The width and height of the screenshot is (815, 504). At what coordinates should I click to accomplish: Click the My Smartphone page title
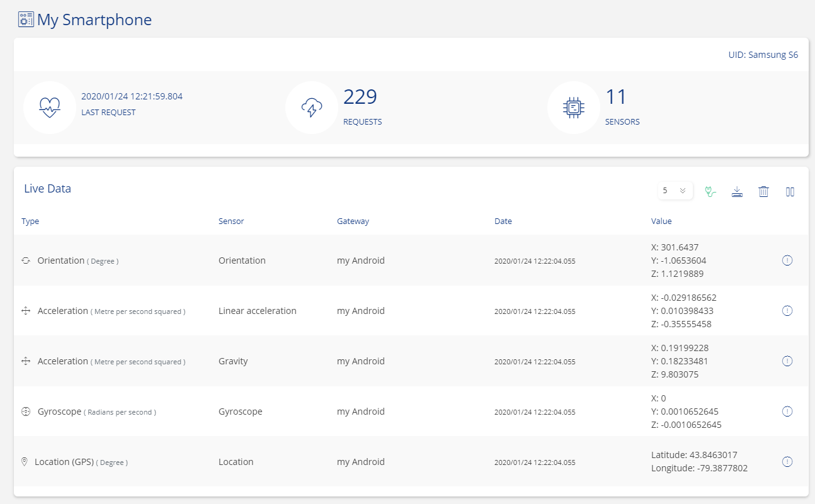pos(94,20)
